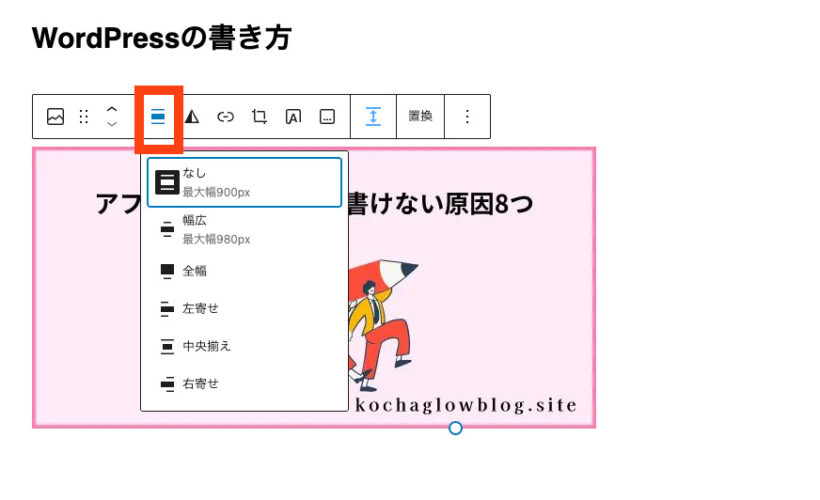Viewport: 820px width, 500px height.
Task: Add text over image icon
Action: coord(293,117)
